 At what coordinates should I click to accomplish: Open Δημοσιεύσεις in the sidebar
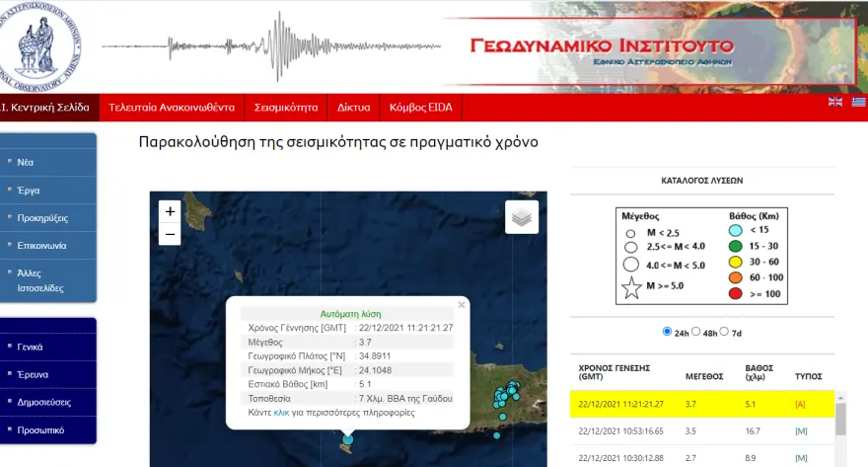[44, 403]
